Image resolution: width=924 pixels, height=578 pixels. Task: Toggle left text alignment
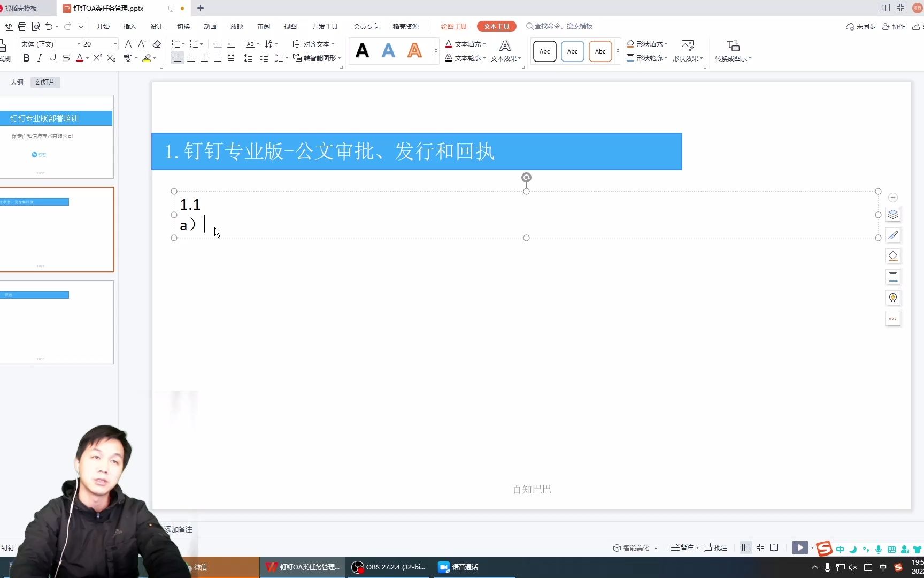coord(178,58)
